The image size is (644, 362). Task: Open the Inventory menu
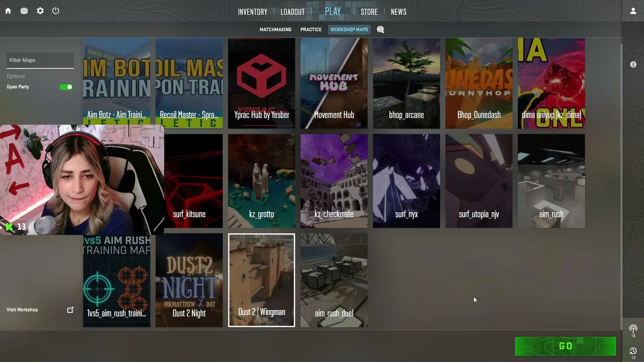(x=253, y=12)
